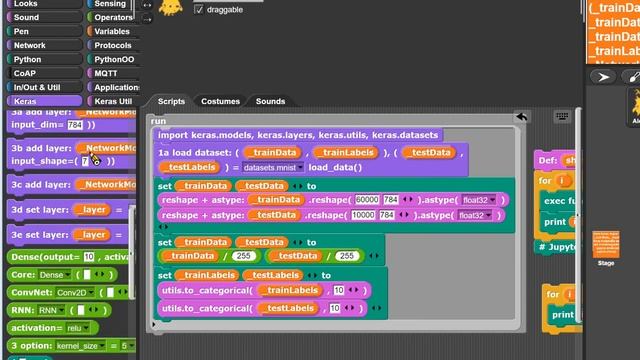Click the 3c add layer palette block
The width and height of the screenshot is (640, 360).
pos(72,185)
